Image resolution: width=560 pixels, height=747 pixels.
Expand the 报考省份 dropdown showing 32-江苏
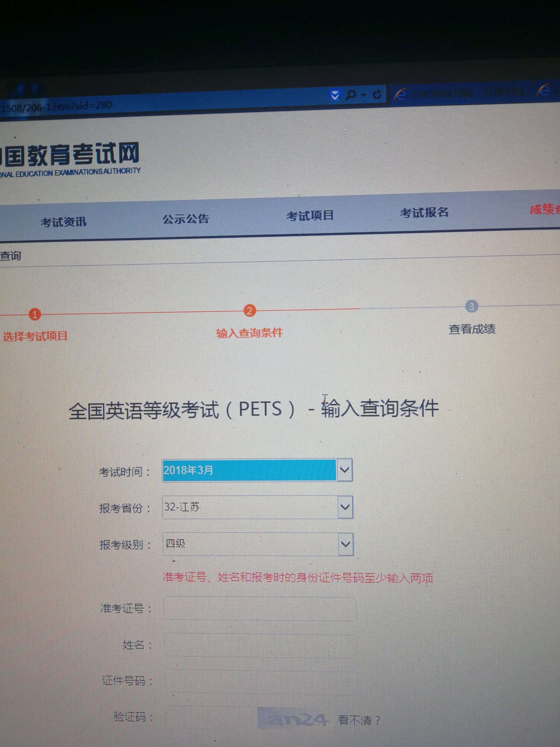click(x=345, y=507)
